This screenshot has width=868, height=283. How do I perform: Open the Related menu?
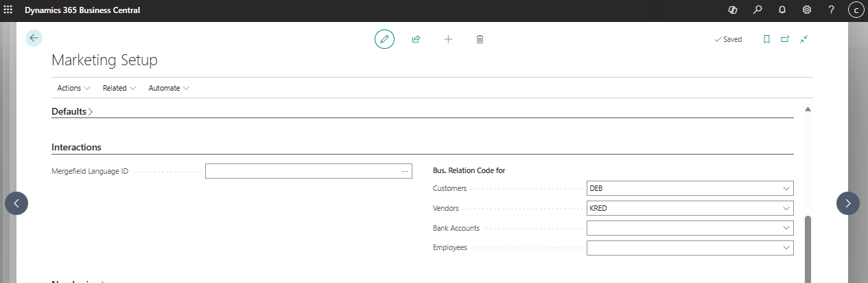click(119, 88)
